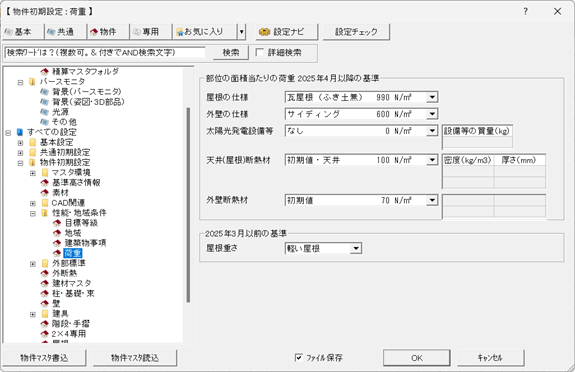Screen dimensions: 575x372
Task: Select the その他 item icon
Action: tap(45, 122)
